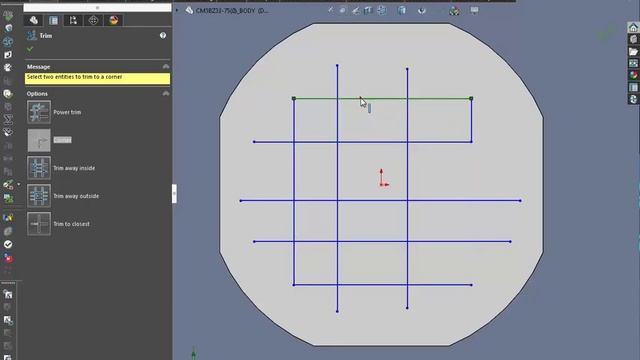Open the Custom Properties task pane tab

tap(633, 87)
